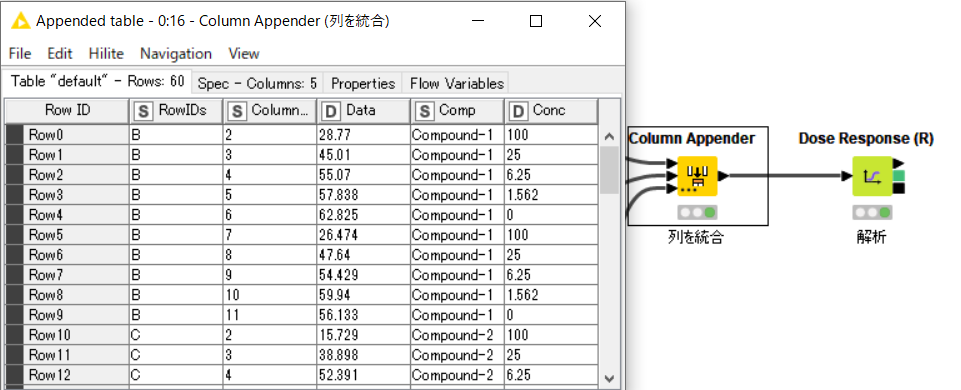
Task: Select the Table default Rows: 60 tab
Action: 97,81
